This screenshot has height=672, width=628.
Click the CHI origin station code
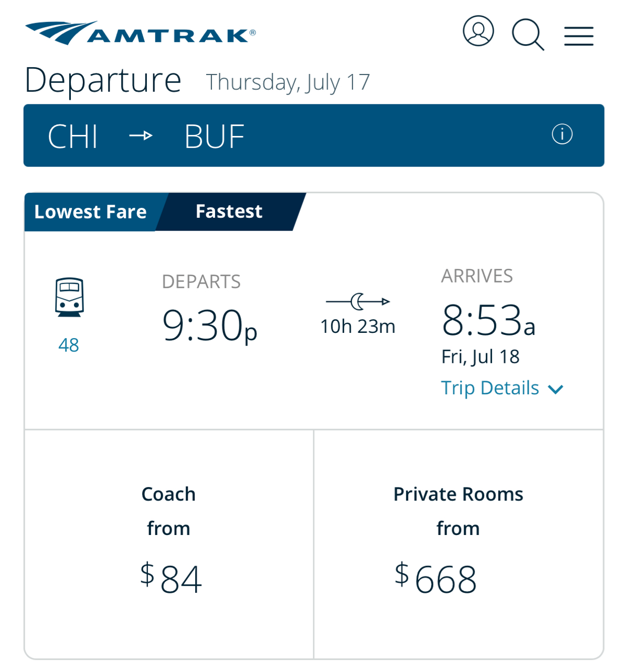(x=73, y=136)
